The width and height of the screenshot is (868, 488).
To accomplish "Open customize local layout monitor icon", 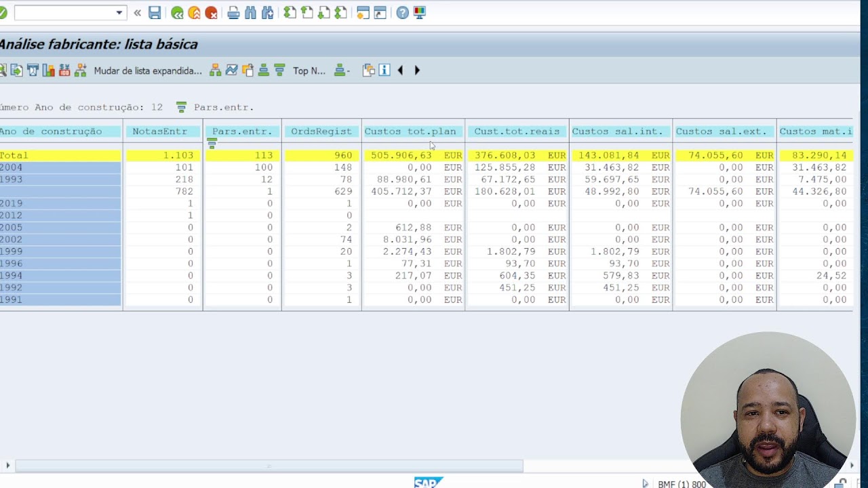I will coord(419,13).
